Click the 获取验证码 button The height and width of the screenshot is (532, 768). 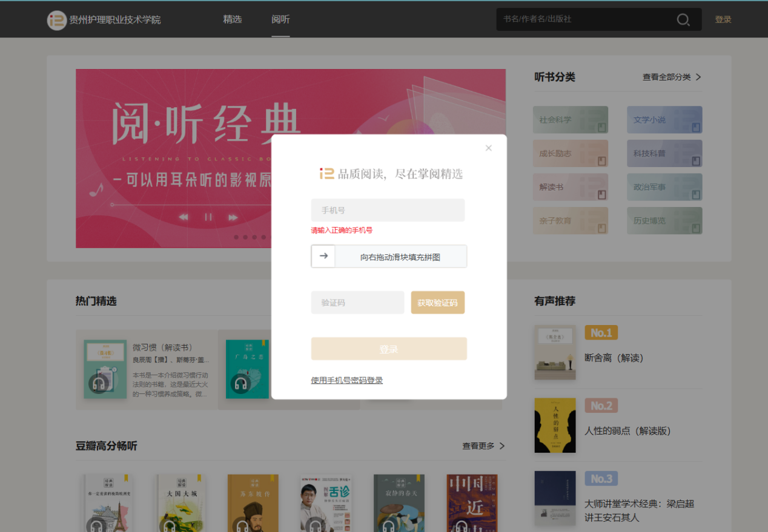437,303
